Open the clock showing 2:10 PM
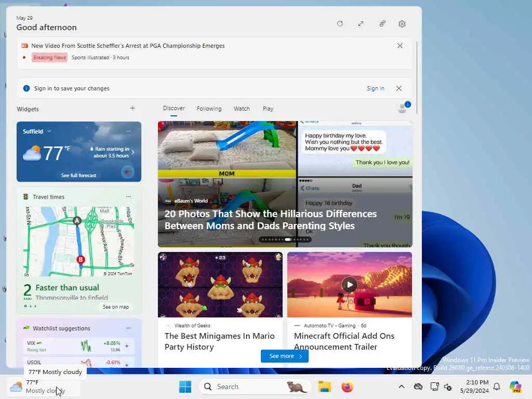Image resolution: width=532 pixels, height=399 pixels. pos(474,387)
